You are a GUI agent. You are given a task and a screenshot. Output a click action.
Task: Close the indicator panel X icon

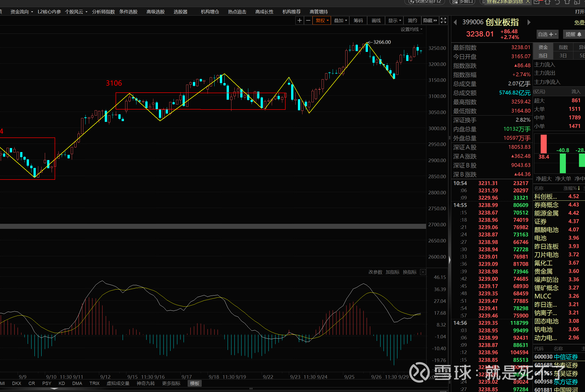pos(423,272)
